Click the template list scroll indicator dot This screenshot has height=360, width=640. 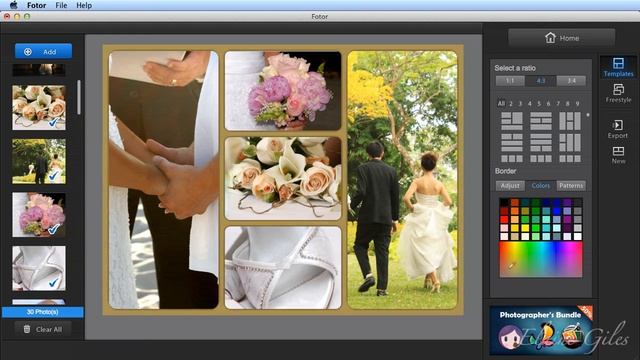pyautogui.click(x=588, y=115)
